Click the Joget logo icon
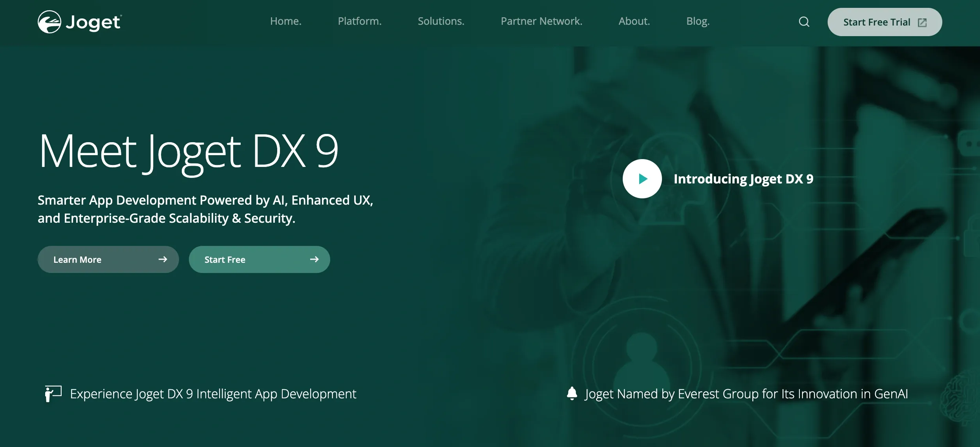 coord(49,22)
